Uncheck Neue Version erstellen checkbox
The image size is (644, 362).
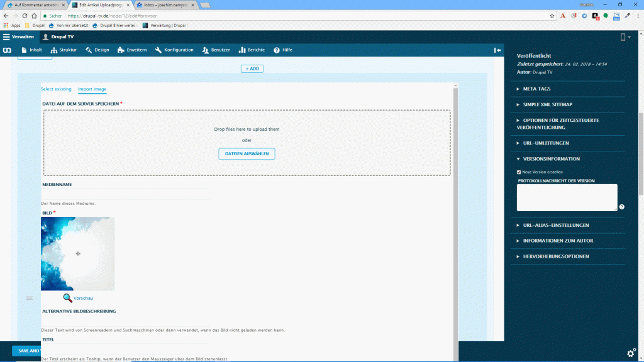(x=519, y=172)
